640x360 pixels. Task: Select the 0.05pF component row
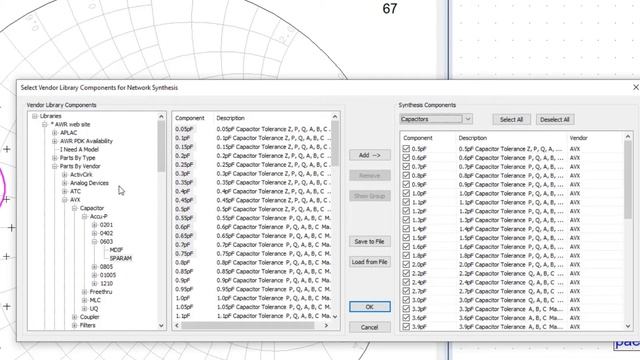point(252,129)
